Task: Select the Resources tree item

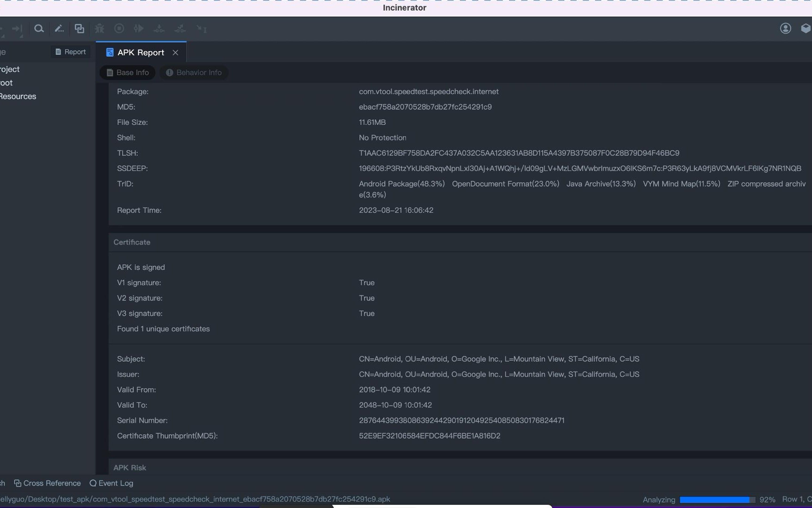Action: click(18, 96)
